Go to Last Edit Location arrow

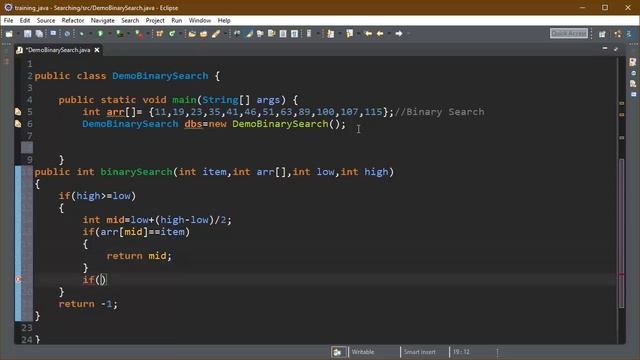point(368,33)
